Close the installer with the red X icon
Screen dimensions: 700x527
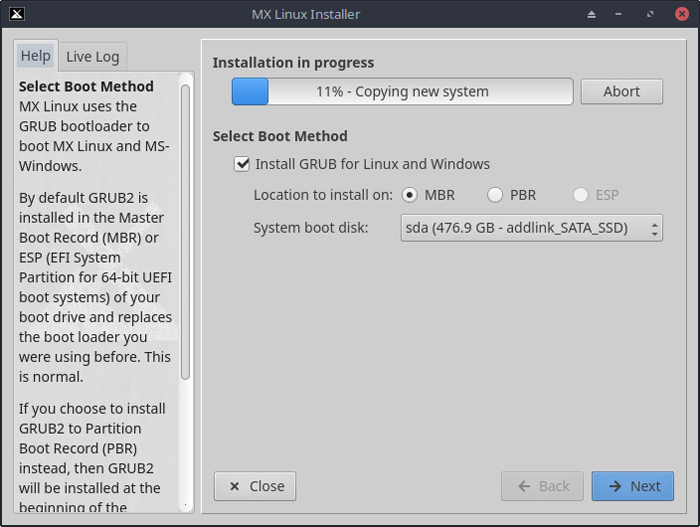(x=682, y=14)
